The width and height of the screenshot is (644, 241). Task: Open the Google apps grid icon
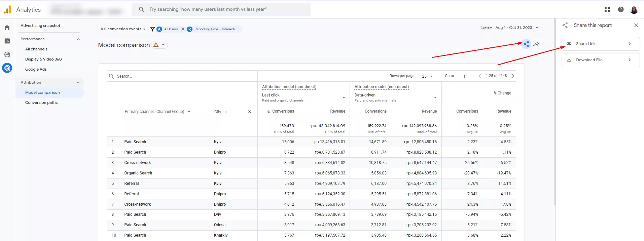[607, 9]
